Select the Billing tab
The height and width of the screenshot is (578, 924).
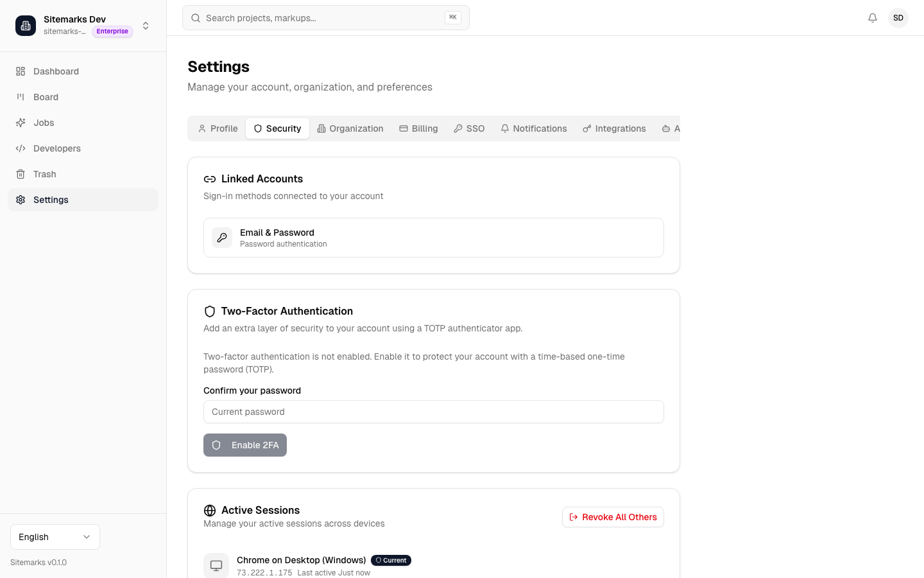point(418,128)
